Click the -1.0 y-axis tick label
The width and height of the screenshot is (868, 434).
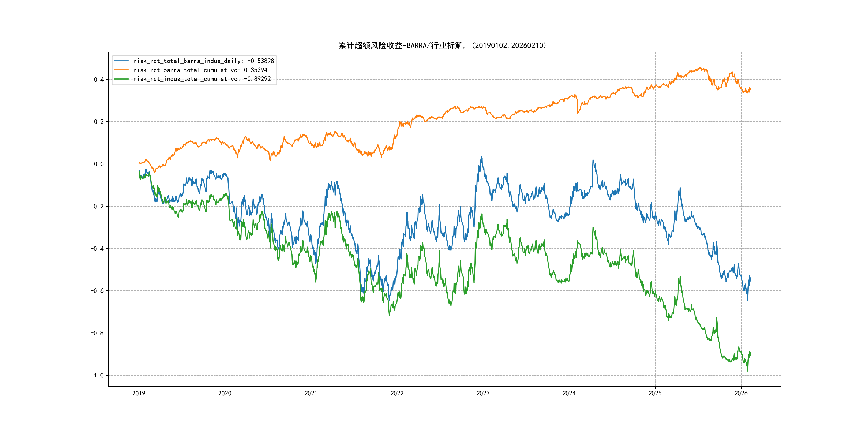(x=97, y=375)
